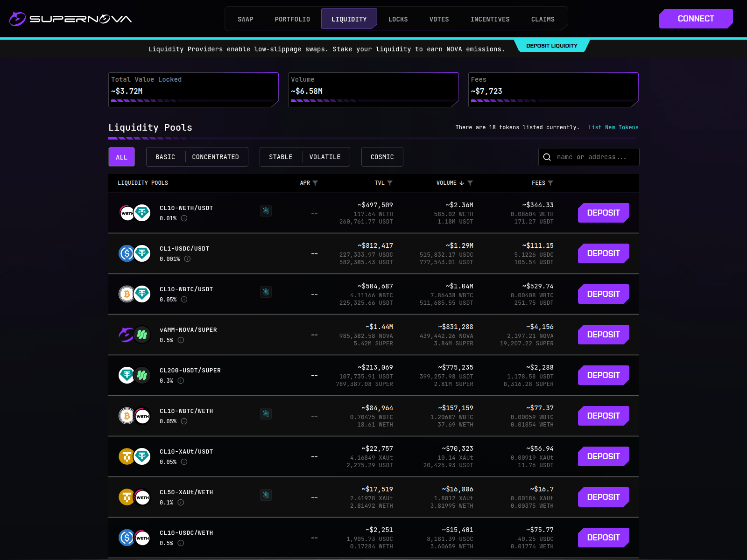747x560 pixels.
Task: Open the TVL filter funnel
Action: pyautogui.click(x=390, y=183)
